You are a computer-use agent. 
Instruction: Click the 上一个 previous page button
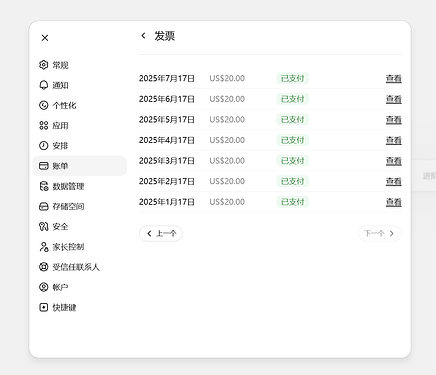pos(161,233)
